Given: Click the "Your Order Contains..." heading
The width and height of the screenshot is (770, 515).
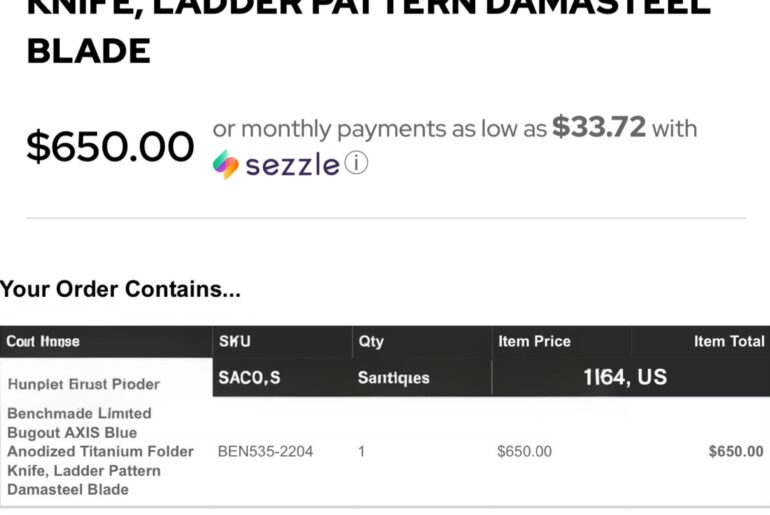Looking at the screenshot, I should pos(120,290).
